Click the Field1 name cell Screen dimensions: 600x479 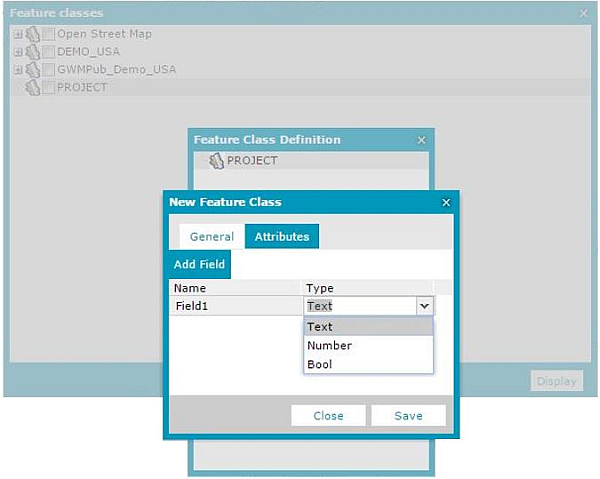236,306
